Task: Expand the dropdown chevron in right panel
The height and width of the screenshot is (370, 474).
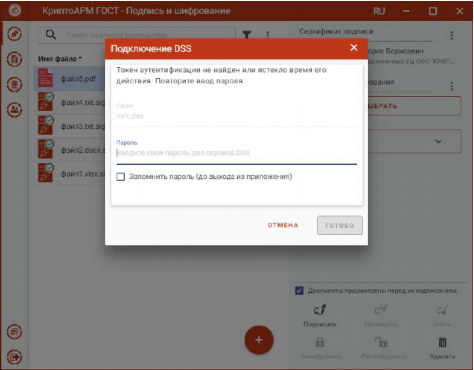Action: [x=438, y=142]
